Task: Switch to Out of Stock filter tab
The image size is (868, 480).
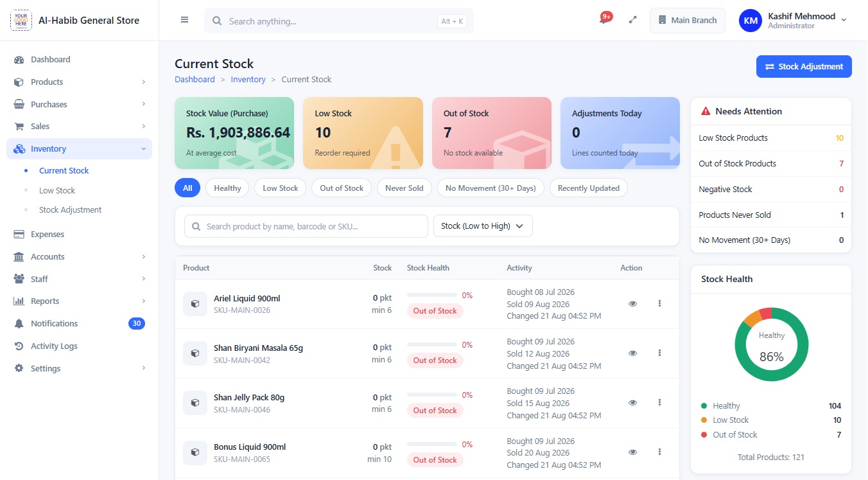Action: (x=342, y=188)
